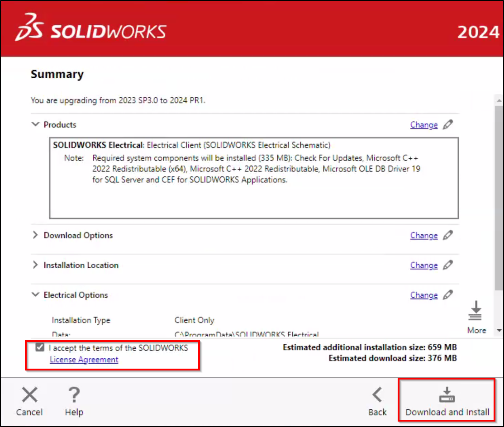Click Change link for Download Options
This screenshot has width=504, height=427.
pyautogui.click(x=423, y=236)
